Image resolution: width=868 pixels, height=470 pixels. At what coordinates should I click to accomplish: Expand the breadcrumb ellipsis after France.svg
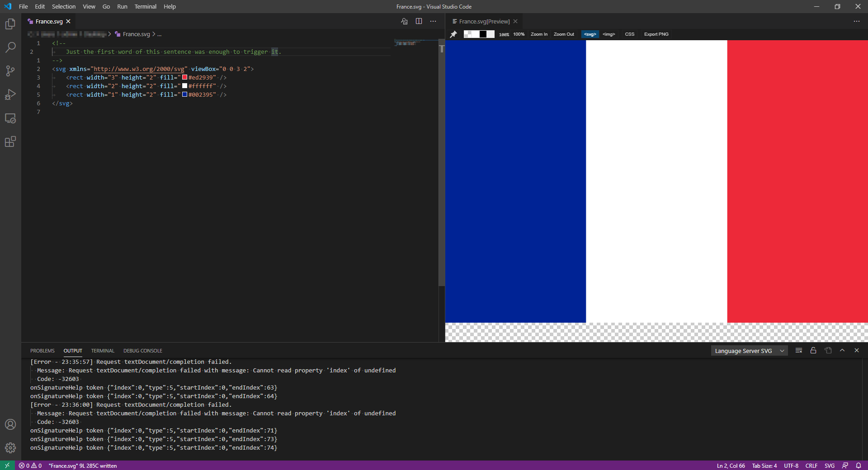(x=159, y=34)
